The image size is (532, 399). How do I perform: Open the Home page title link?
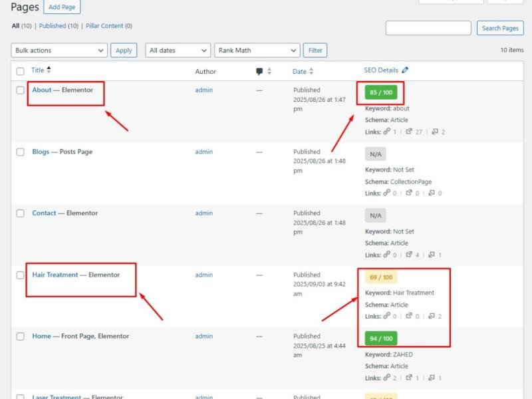pyautogui.click(x=41, y=336)
